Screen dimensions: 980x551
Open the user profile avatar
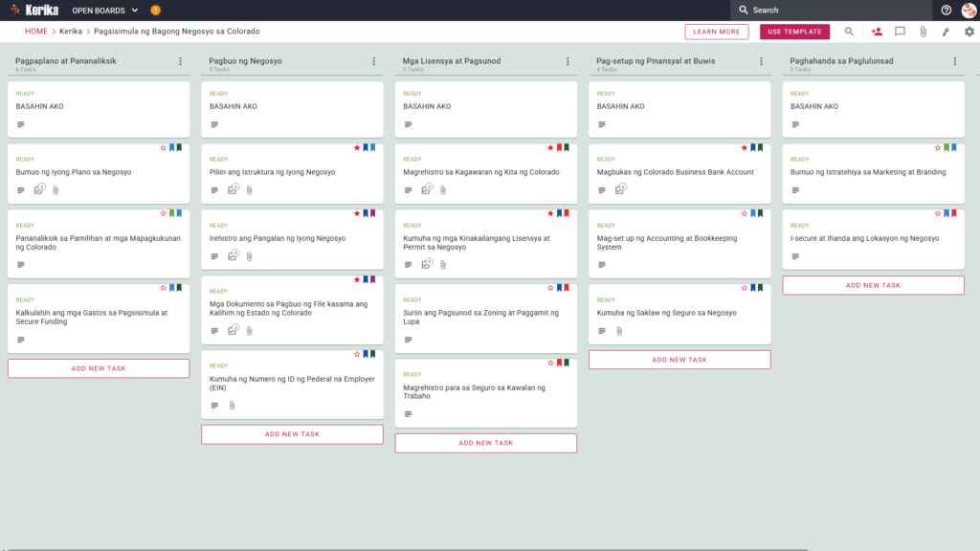click(969, 10)
